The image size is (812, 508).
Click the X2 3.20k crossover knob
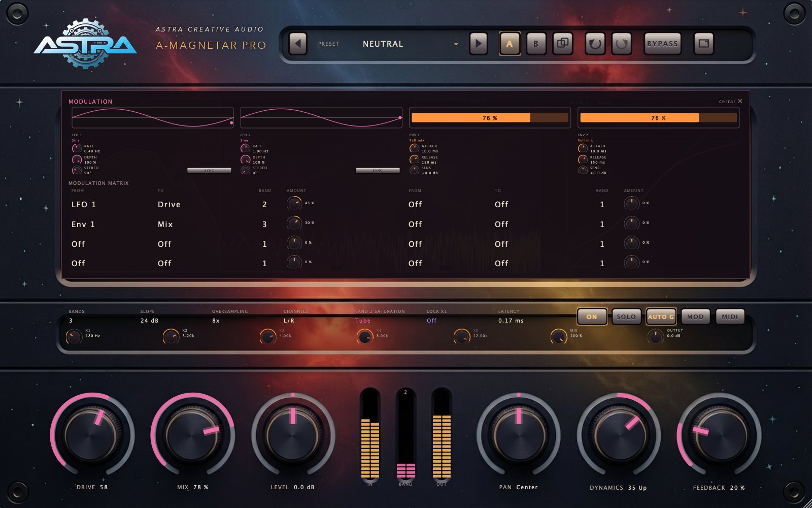pyautogui.click(x=171, y=336)
